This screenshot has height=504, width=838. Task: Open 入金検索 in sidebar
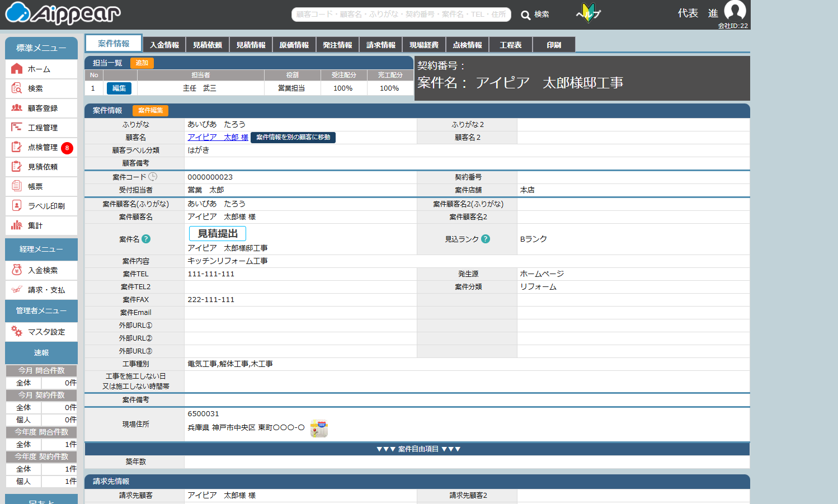[41, 270]
